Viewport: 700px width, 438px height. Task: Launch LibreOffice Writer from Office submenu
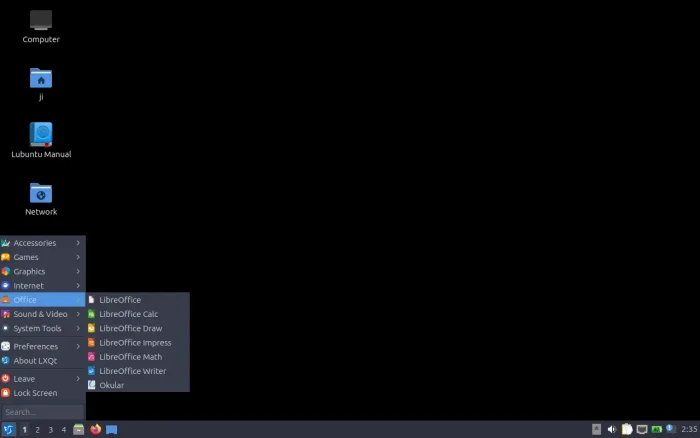pos(132,371)
